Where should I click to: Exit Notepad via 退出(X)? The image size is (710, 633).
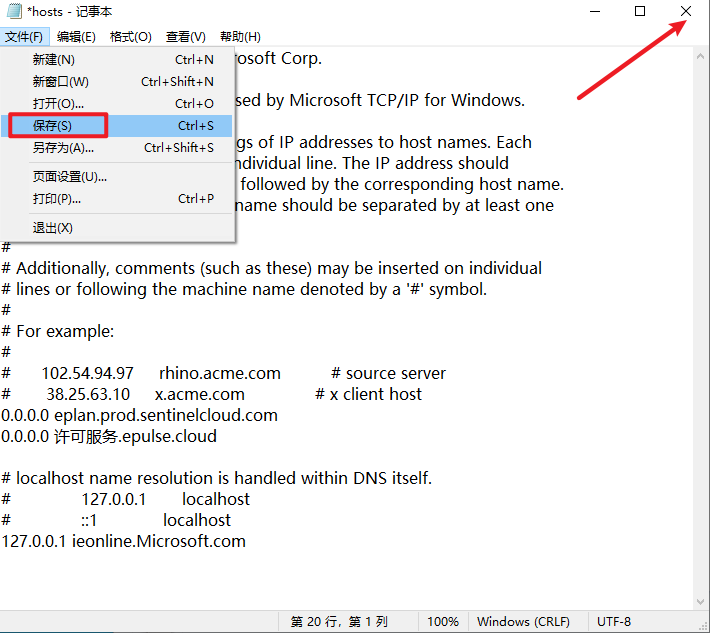pyautogui.click(x=52, y=228)
